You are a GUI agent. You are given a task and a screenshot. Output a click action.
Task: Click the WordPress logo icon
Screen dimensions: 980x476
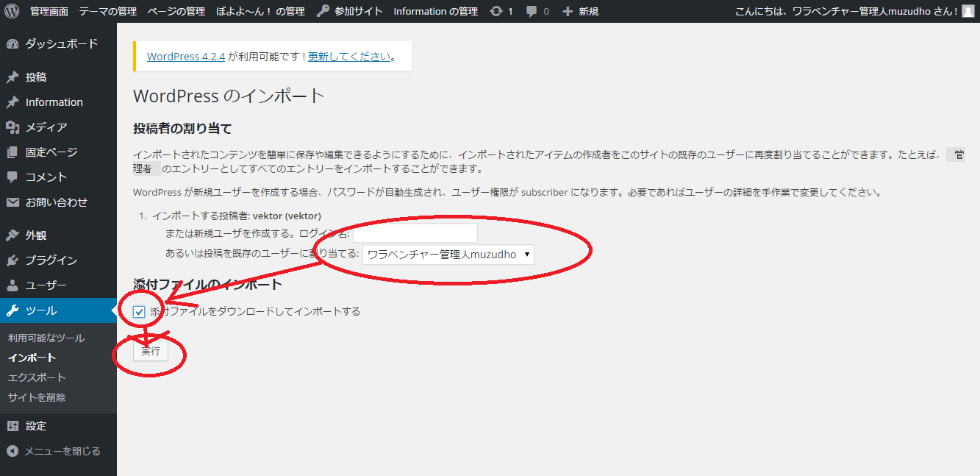coord(12,11)
